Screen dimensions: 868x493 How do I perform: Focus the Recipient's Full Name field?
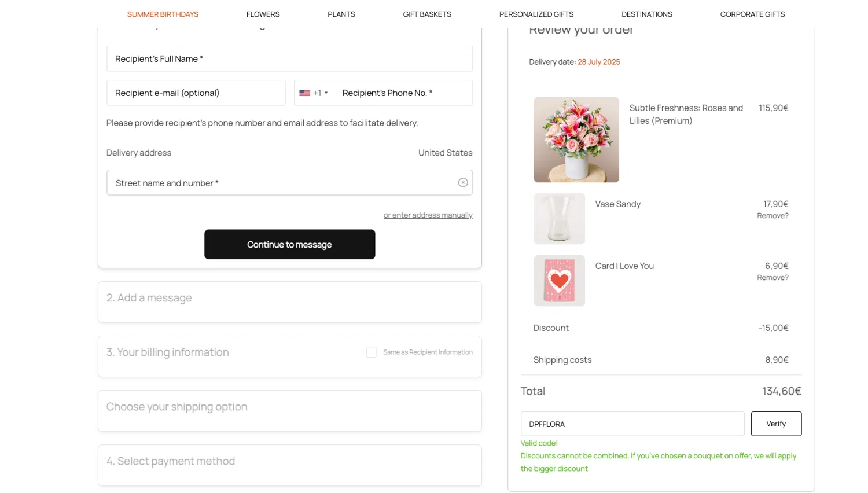click(289, 59)
